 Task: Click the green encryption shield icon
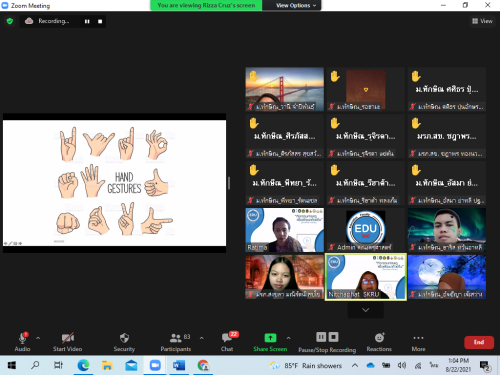click(x=10, y=21)
